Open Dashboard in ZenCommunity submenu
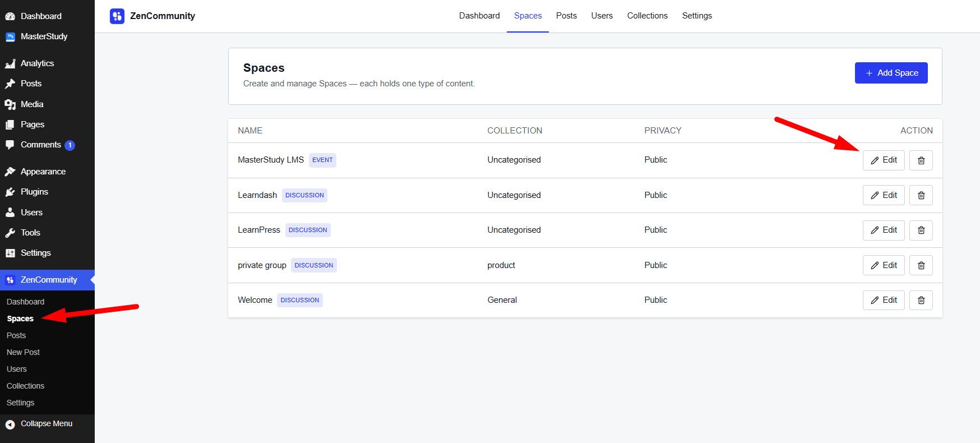The image size is (980, 443). click(25, 302)
